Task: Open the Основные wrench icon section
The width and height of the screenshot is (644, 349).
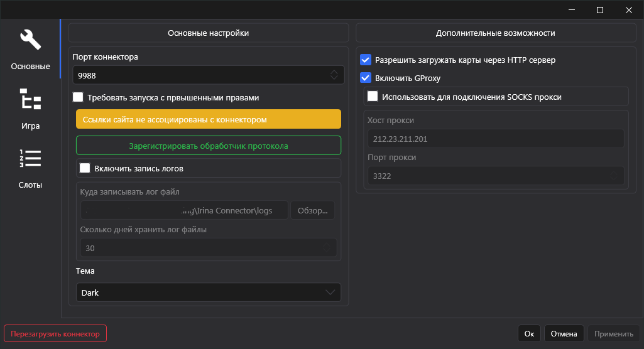Action: click(x=30, y=48)
